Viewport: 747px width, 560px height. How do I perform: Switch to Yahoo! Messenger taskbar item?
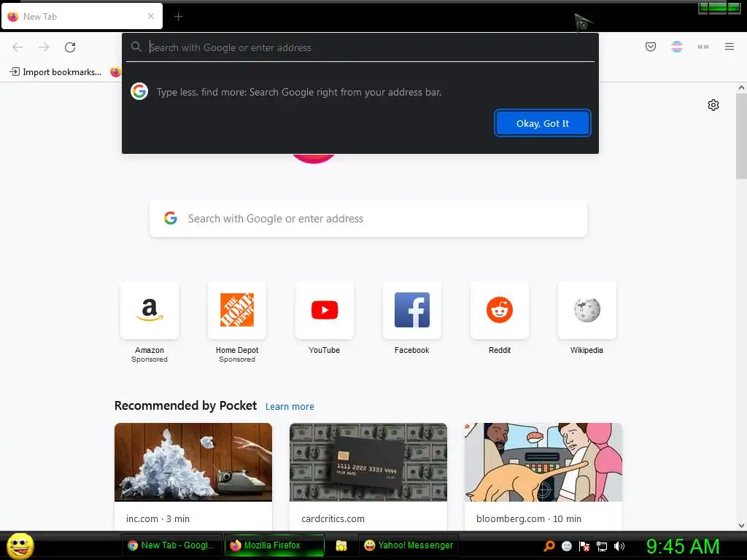coord(409,545)
